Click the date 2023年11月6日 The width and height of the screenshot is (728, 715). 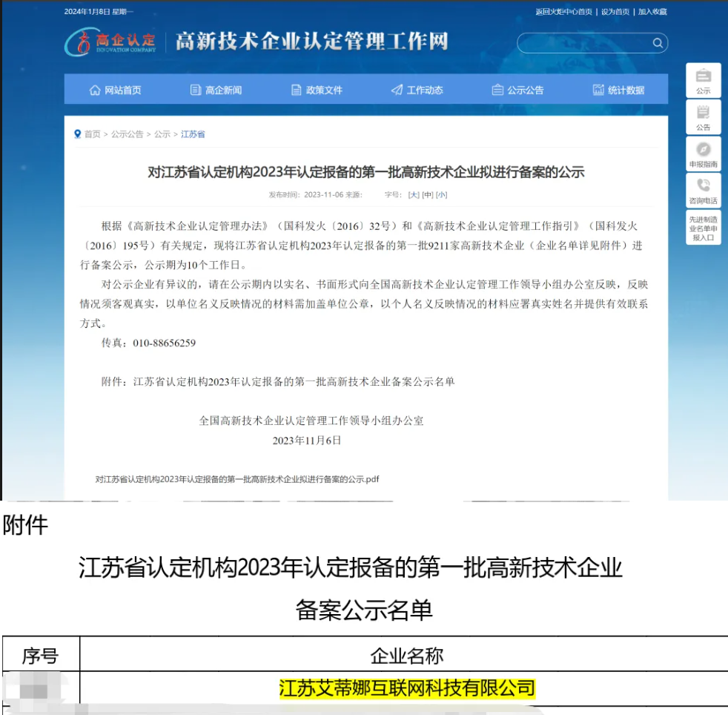307,441
